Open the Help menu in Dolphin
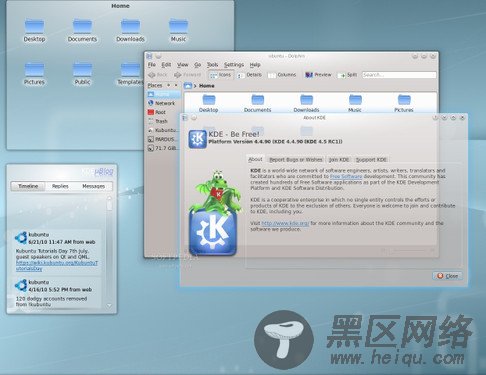Screen dimensions: 486x375 click(x=255, y=65)
